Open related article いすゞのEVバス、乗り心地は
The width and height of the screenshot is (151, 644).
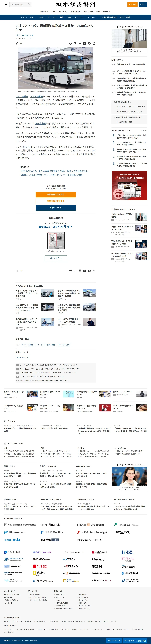(x=54, y=171)
